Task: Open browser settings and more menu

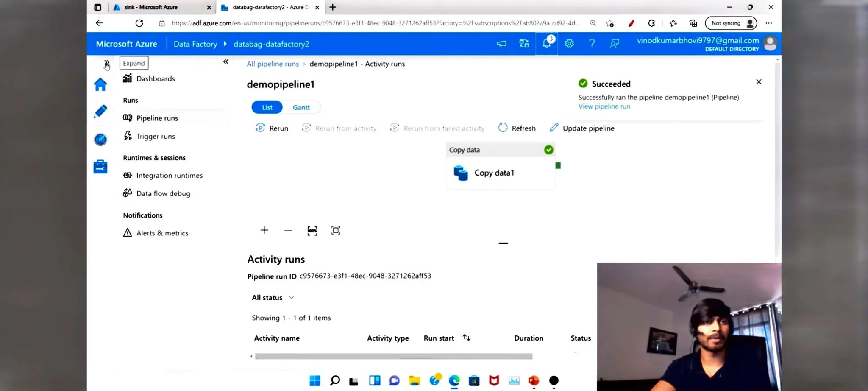Action: point(769,23)
